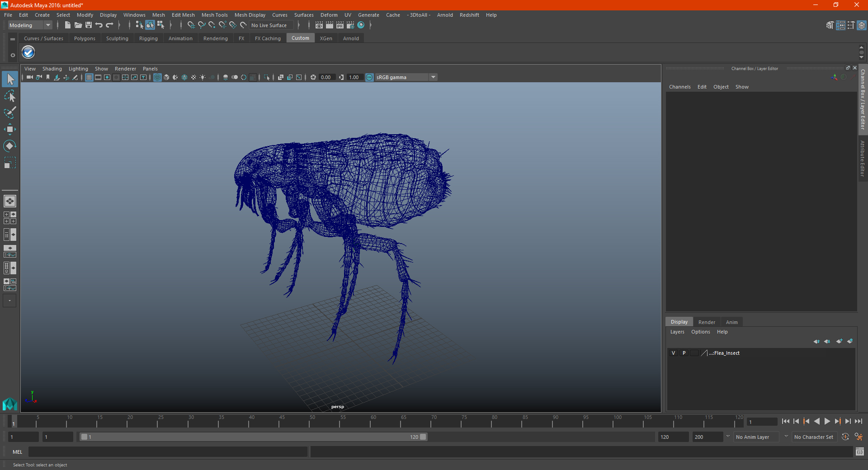Toggle auto keyframe button
Image resolution: width=868 pixels, height=470 pixels.
[845, 437]
